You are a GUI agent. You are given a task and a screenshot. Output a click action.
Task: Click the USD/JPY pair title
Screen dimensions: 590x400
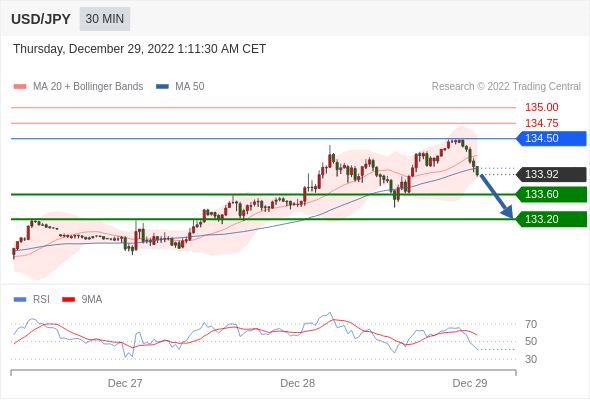pos(41,19)
